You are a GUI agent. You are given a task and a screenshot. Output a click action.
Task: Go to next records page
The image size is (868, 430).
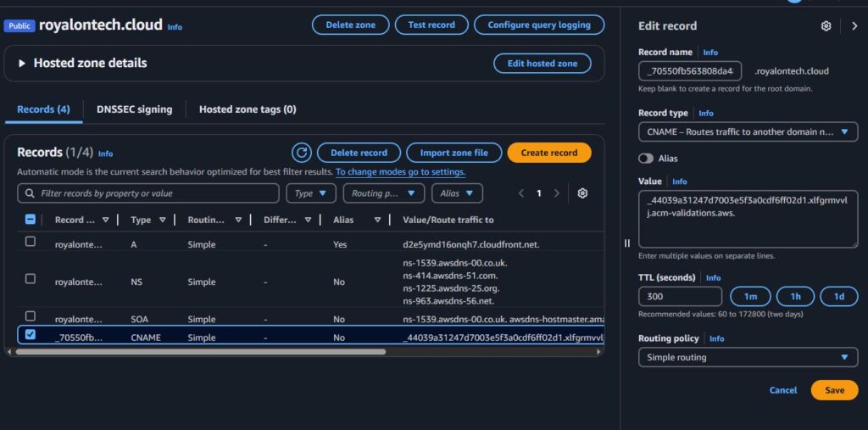556,193
